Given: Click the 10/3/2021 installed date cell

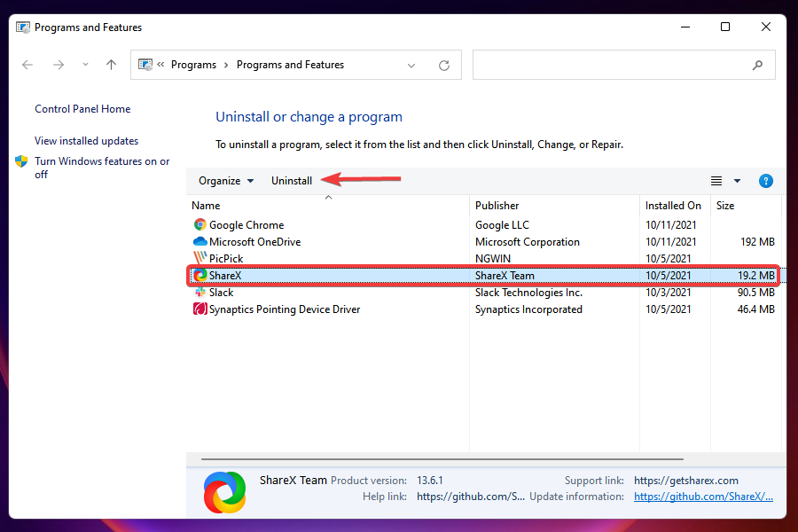Looking at the screenshot, I should [x=669, y=292].
